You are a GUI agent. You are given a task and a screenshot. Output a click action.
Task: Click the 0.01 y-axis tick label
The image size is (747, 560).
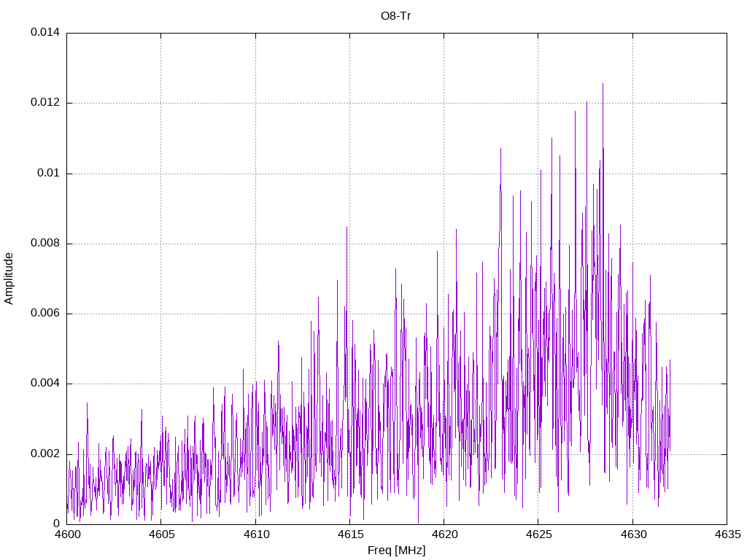[49, 173]
